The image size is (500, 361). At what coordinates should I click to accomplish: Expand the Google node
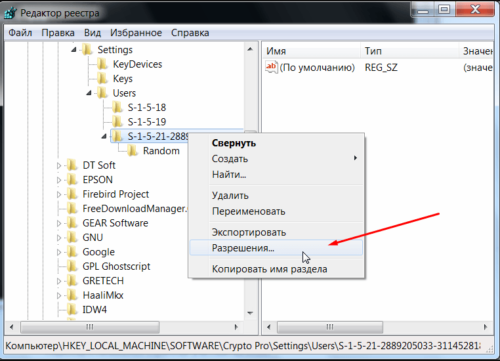tap(59, 252)
